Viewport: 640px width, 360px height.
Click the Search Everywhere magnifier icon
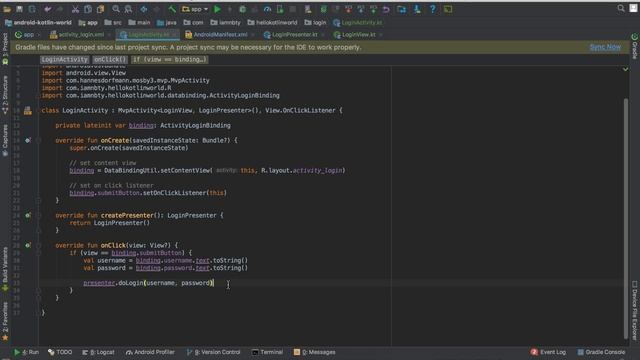click(x=621, y=9)
